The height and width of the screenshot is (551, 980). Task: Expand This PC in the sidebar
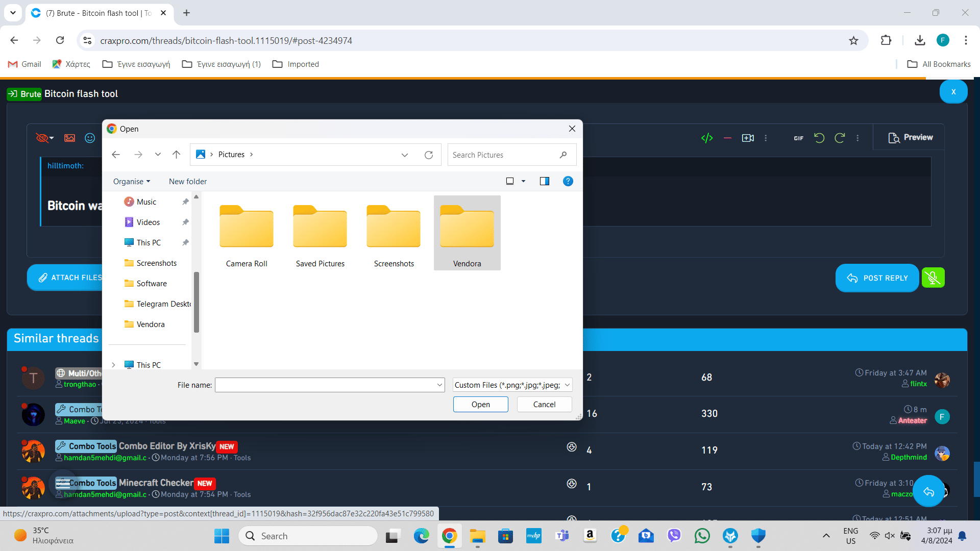113,365
